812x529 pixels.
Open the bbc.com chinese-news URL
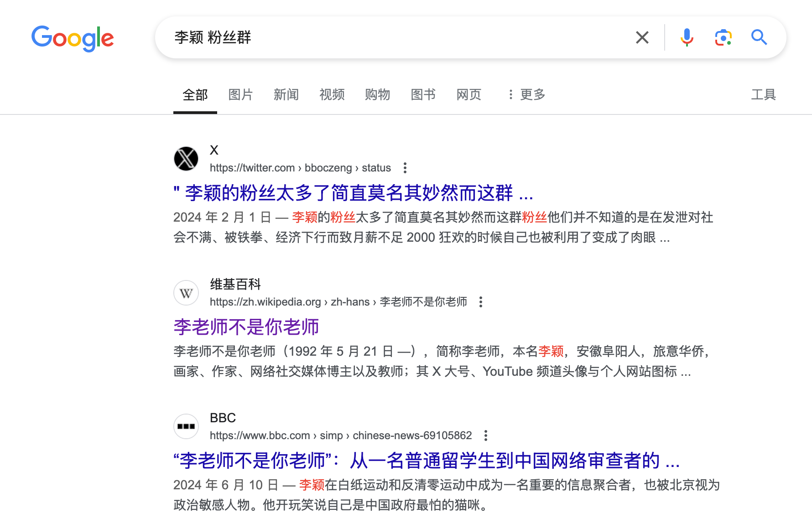coord(341,436)
